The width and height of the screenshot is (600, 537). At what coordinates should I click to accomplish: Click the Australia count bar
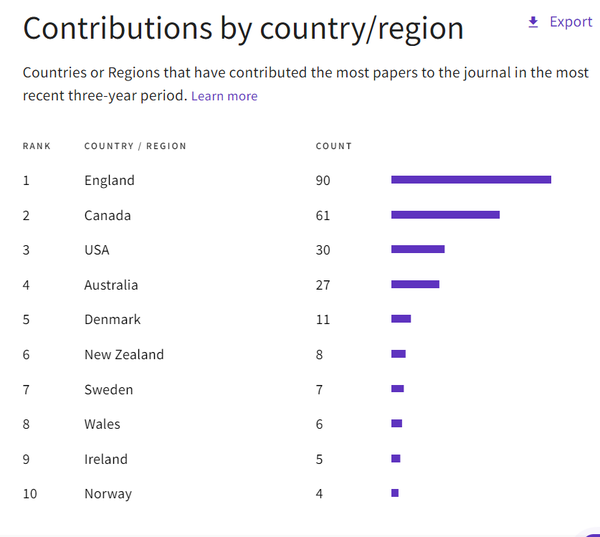click(x=415, y=284)
